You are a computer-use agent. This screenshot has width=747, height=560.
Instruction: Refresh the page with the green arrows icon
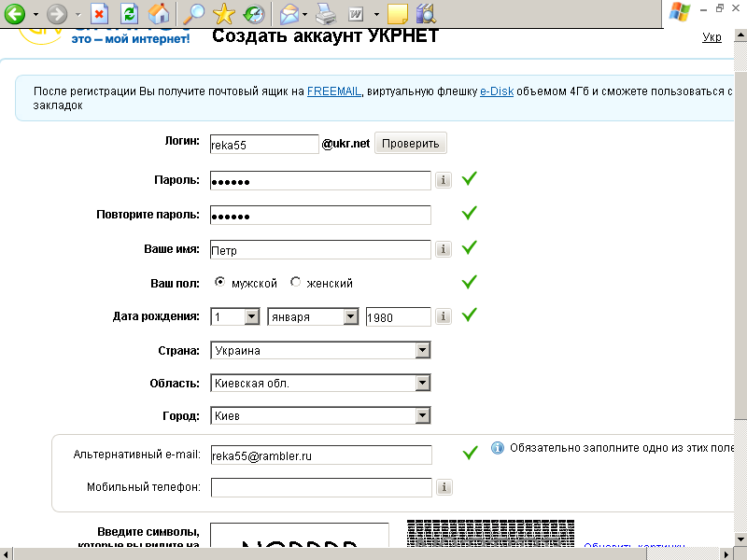click(x=129, y=14)
